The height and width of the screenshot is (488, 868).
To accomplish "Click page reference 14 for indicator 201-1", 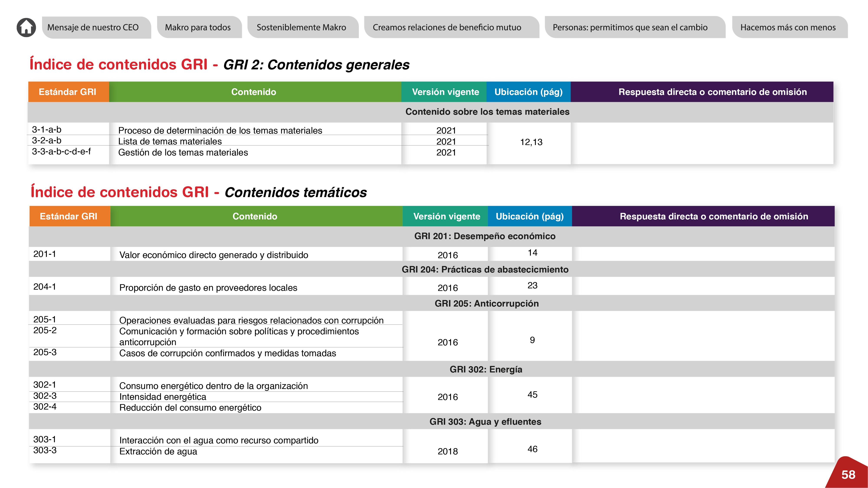I will [x=532, y=253].
